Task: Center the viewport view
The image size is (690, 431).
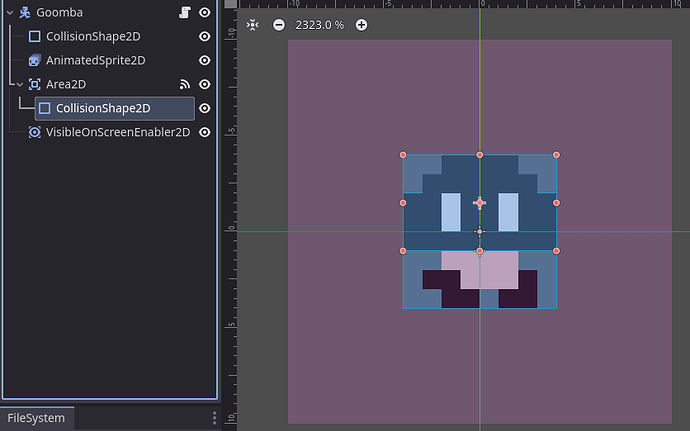Action: (253, 25)
